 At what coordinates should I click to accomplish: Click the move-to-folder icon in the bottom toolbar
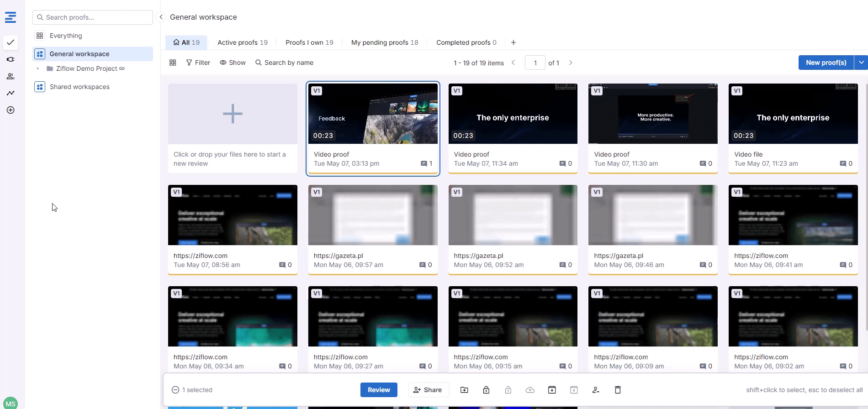464,390
